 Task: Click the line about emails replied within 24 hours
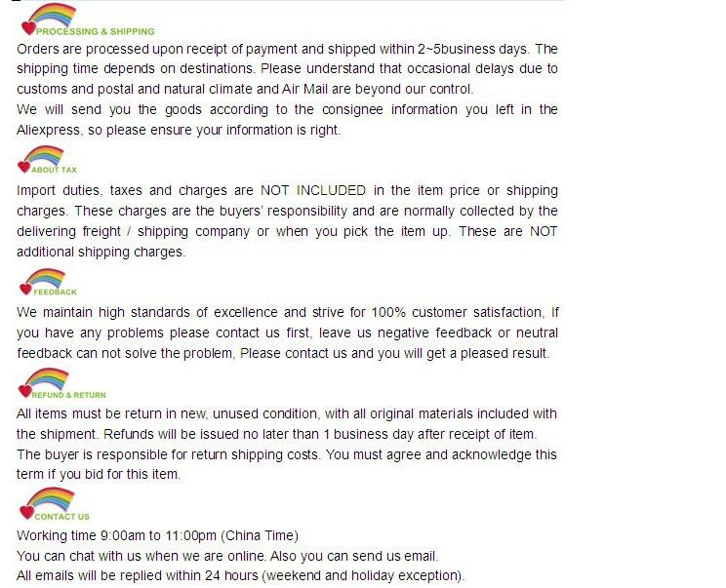pyautogui.click(x=240, y=576)
